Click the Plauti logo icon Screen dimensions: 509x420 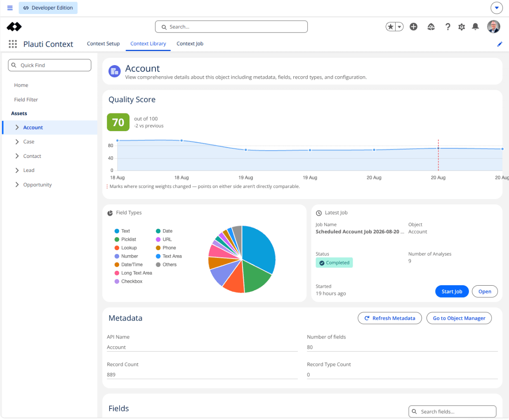pos(14,27)
